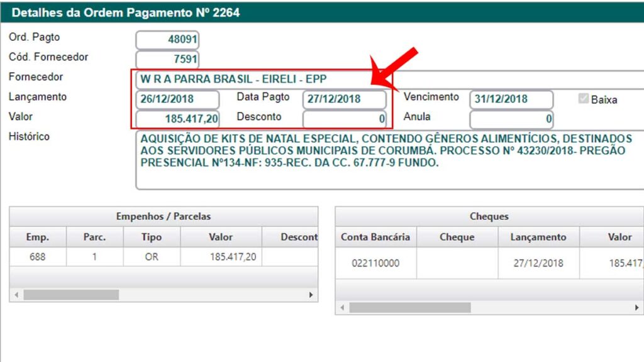Screen dimensions: 644x362
Task: Click the Tipo column header
Action: pos(151,237)
